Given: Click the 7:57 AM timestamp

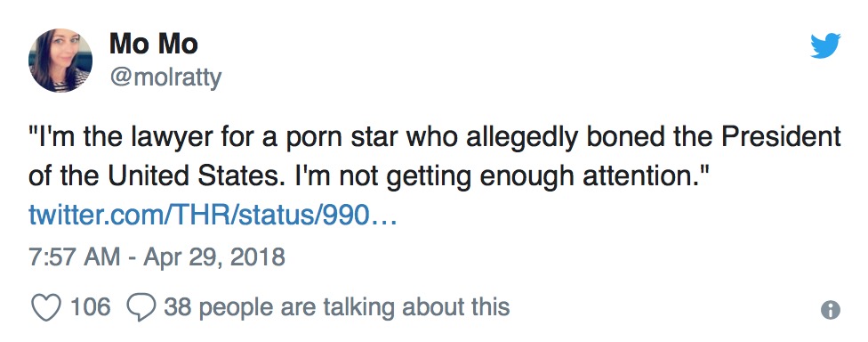Looking at the screenshot, I should tap(74, 257).
